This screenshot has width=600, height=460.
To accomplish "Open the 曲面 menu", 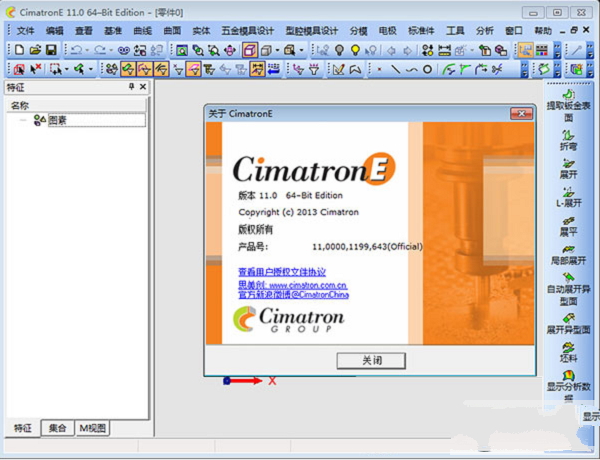I will click(x=172, y=31).
